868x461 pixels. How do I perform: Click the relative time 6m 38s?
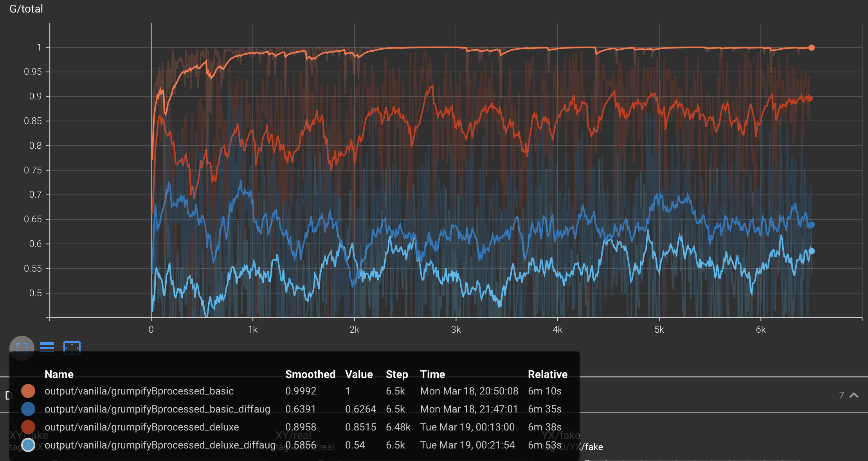[x=545, y=427]
